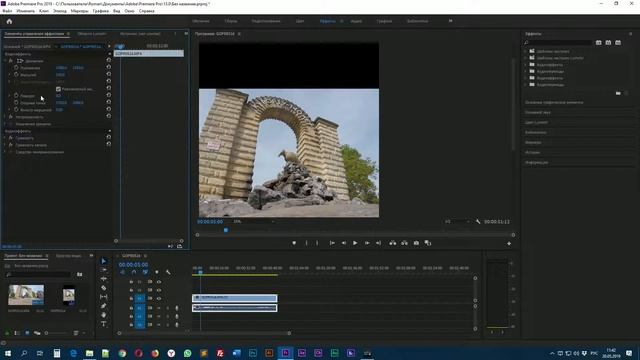Select the Slip tool

[x=104, y=297]
